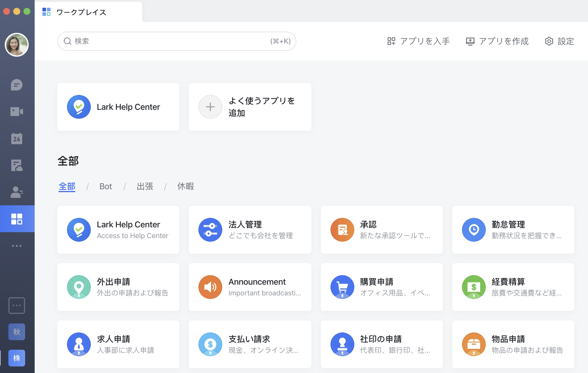Viewport: 588px width, 373px height.
Task: Open the contacts sidebar icon
Action: [17, 192]
